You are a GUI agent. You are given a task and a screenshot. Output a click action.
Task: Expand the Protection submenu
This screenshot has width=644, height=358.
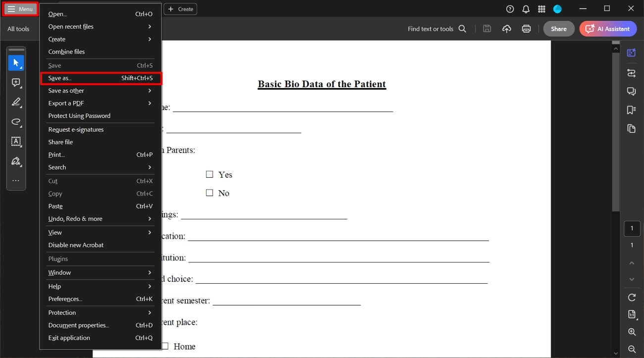coord(101,313)
